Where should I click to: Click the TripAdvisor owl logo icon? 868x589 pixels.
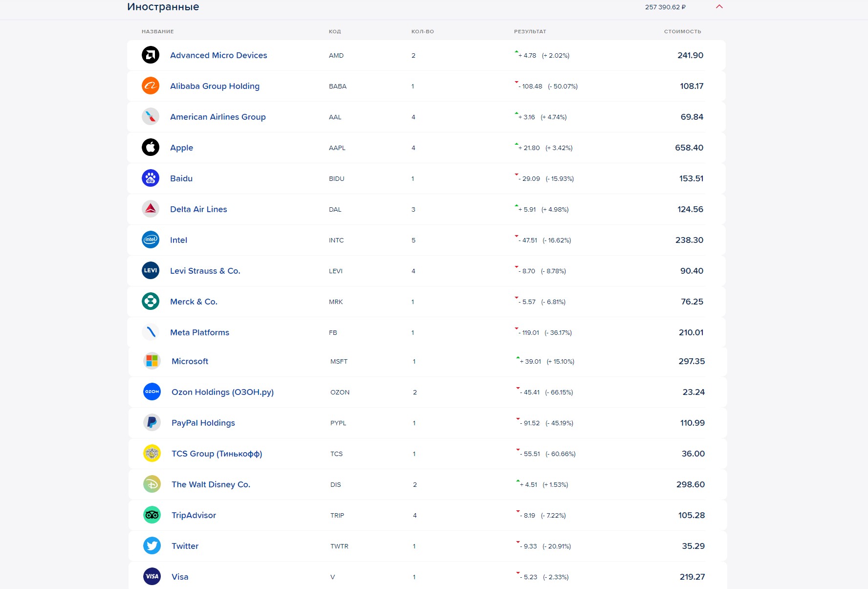tap(152, 515)
